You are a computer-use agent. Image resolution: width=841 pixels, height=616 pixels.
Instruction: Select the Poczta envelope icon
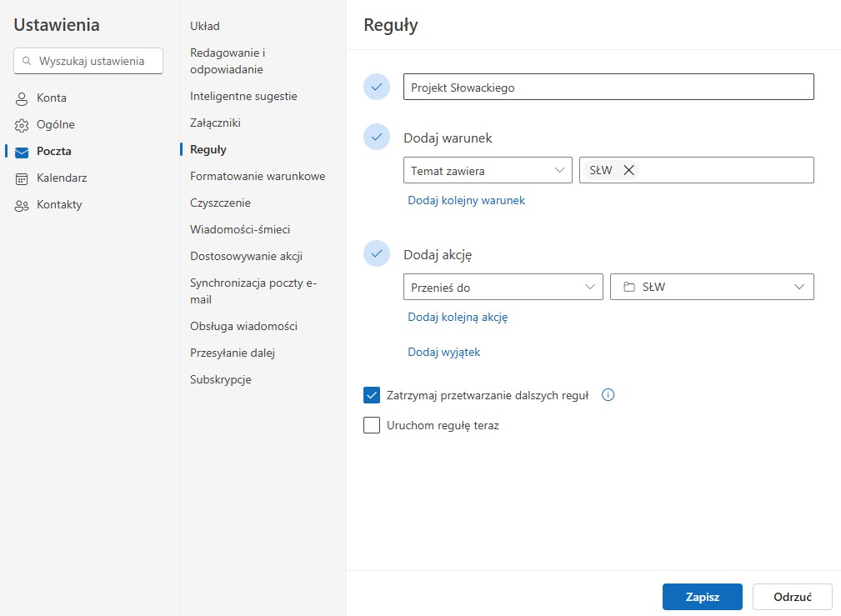(20, 151)
